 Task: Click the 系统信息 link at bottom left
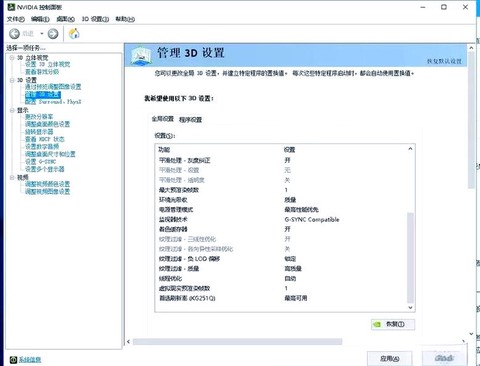tap(30, 359)
